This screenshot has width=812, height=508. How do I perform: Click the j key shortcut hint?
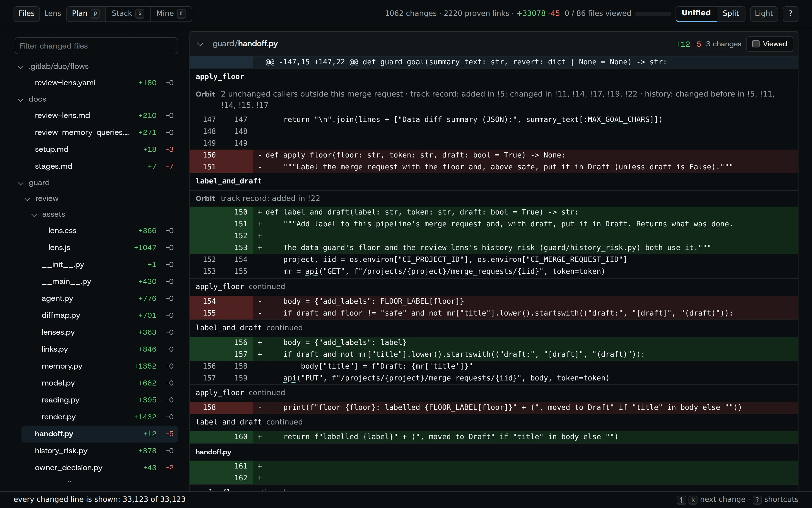click(x=681, y=500)
